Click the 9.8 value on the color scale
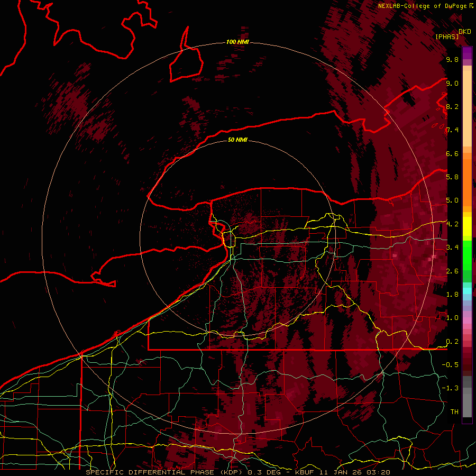476x476 pixels. [452, 59]
